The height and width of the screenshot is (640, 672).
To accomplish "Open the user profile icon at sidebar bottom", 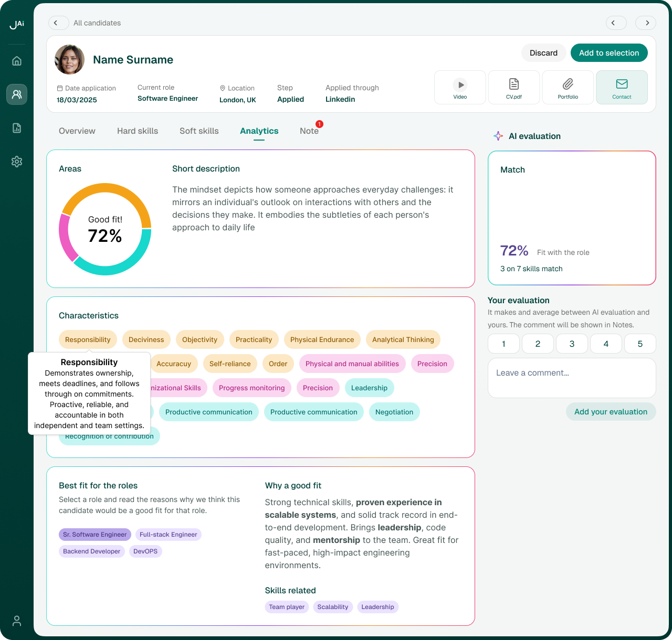I will [x=17, y=621].
